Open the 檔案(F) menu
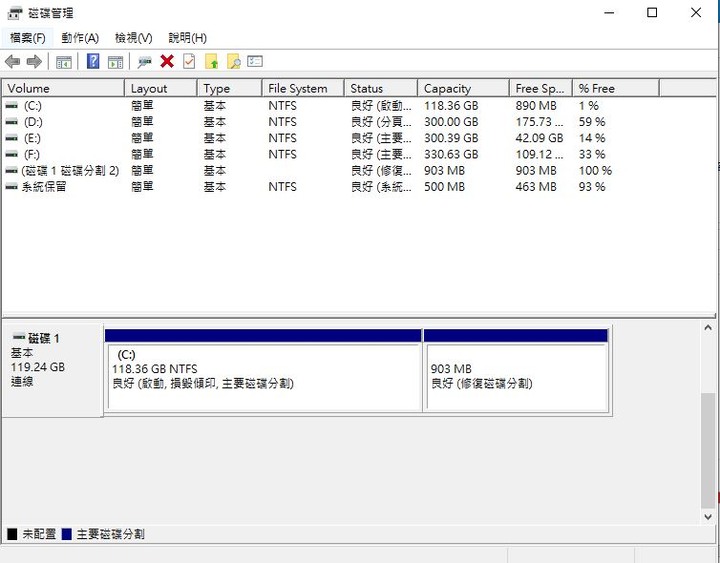The height and width of the screenshot is (563, 720). tap(28, 38)
